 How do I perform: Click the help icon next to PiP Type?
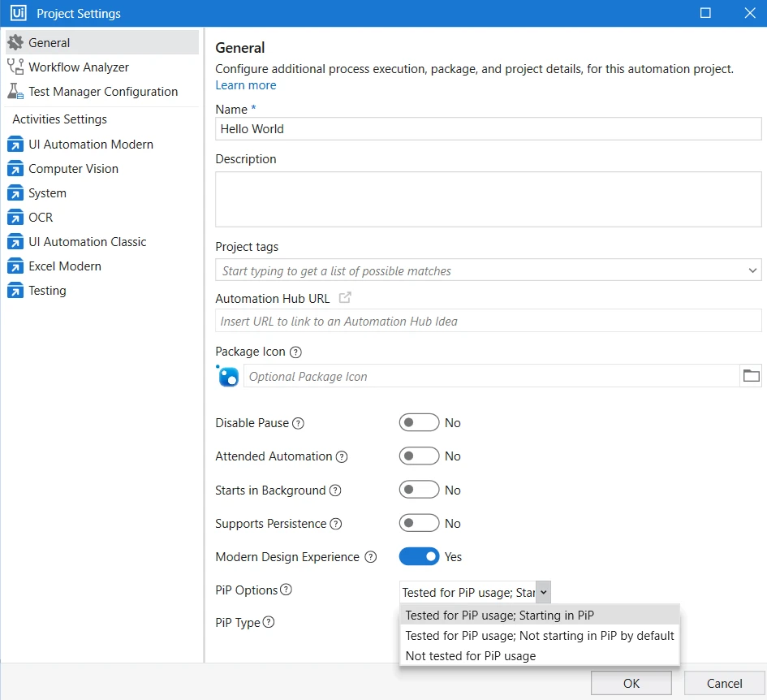pyautogui.click(x=269, y=622)
